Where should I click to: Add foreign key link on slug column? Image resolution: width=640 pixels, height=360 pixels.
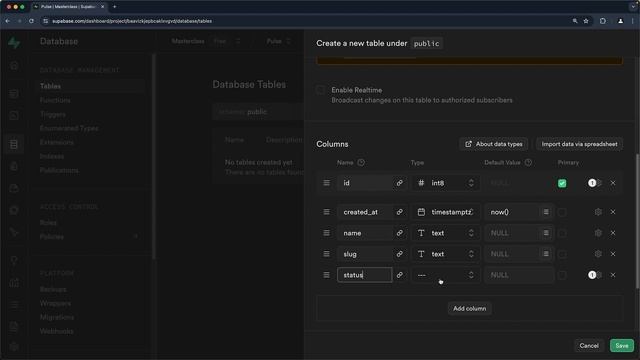(x=400, y=254)
